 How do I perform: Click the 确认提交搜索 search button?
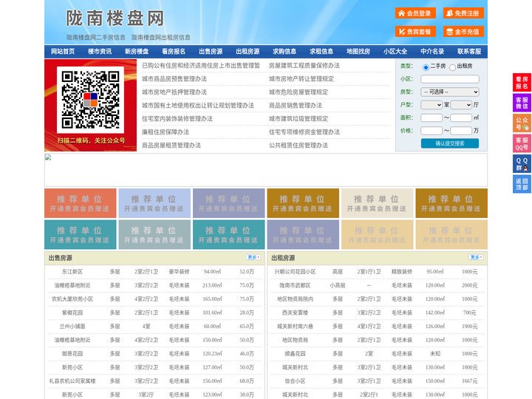pyautogui.click(x=450, y=143)
